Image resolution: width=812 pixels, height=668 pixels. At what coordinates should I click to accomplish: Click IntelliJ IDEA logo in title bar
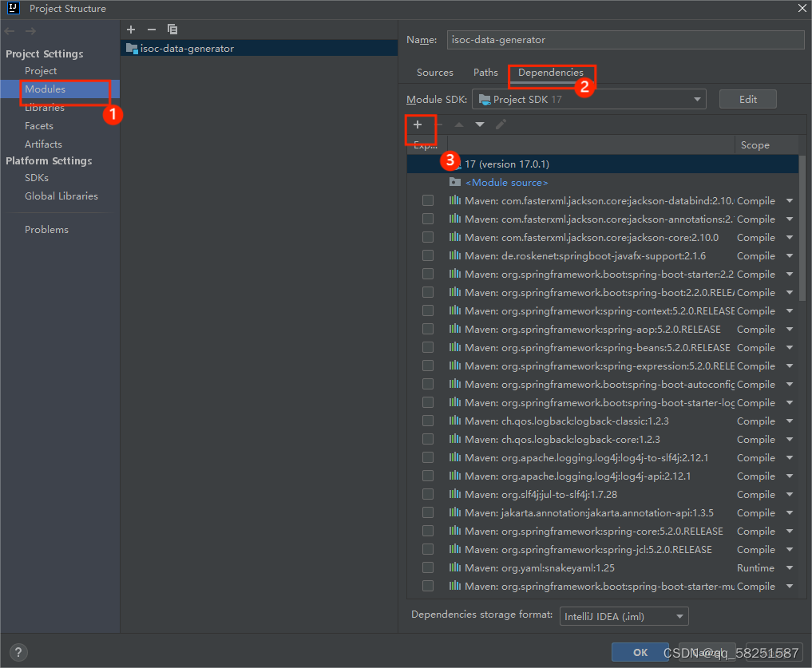pyautogui.click(x=14, y=8)
